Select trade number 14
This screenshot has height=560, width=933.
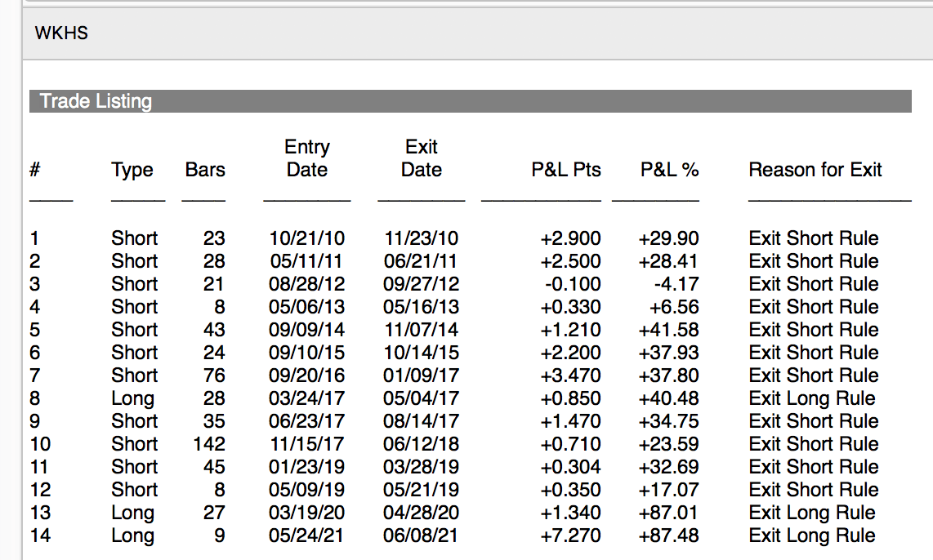(x=39, y=536)
